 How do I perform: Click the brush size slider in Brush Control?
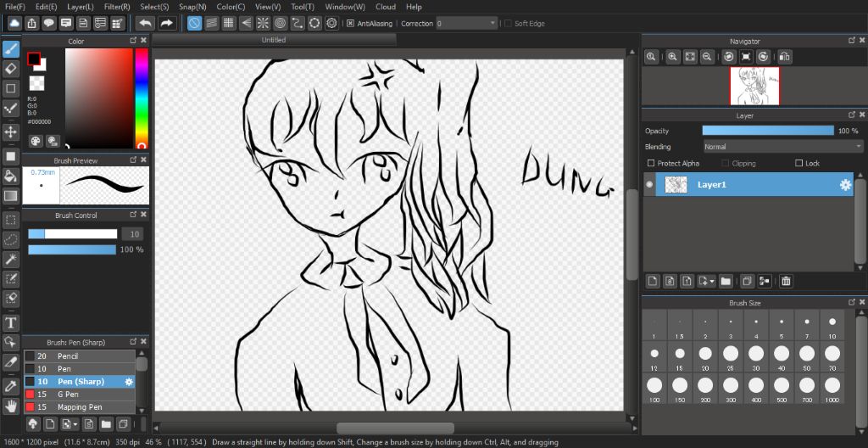pos(73,234)
